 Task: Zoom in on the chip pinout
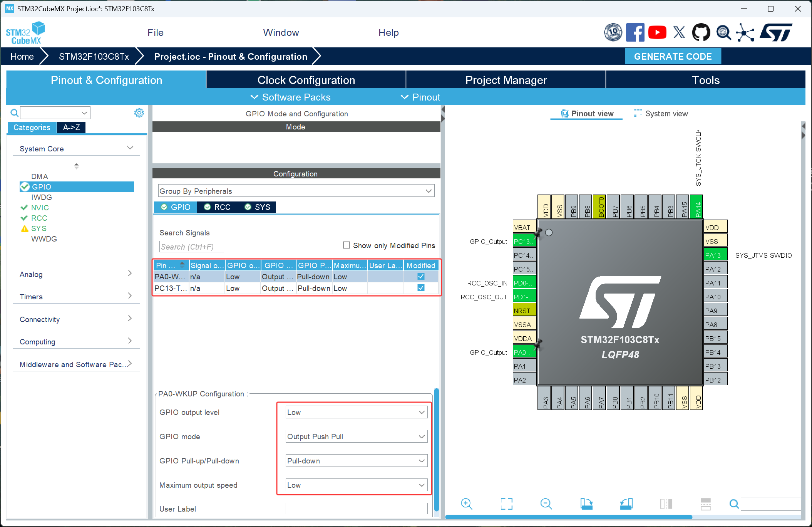(466, 504)
